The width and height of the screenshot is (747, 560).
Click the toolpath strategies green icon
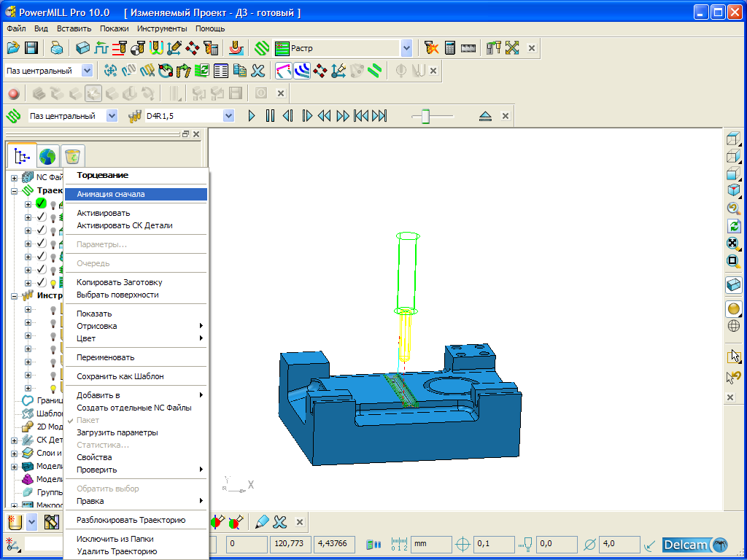click(262, 47)
